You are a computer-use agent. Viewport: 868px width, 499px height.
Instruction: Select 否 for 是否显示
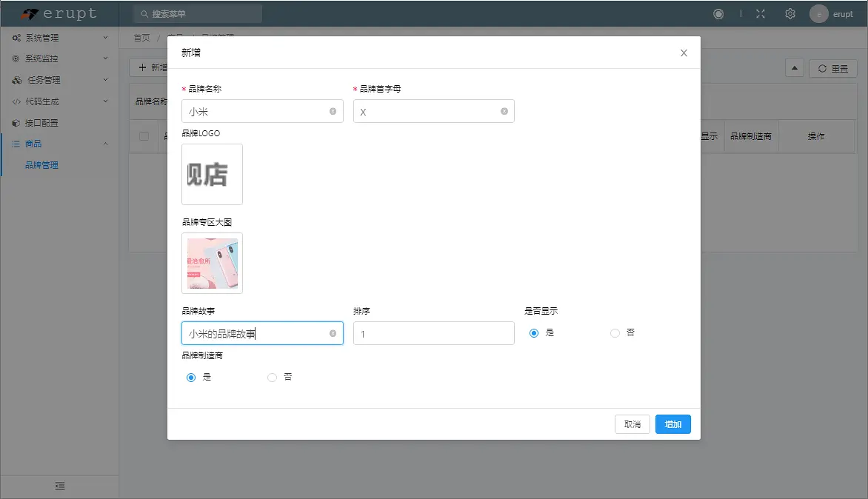[x=615, y=332]
